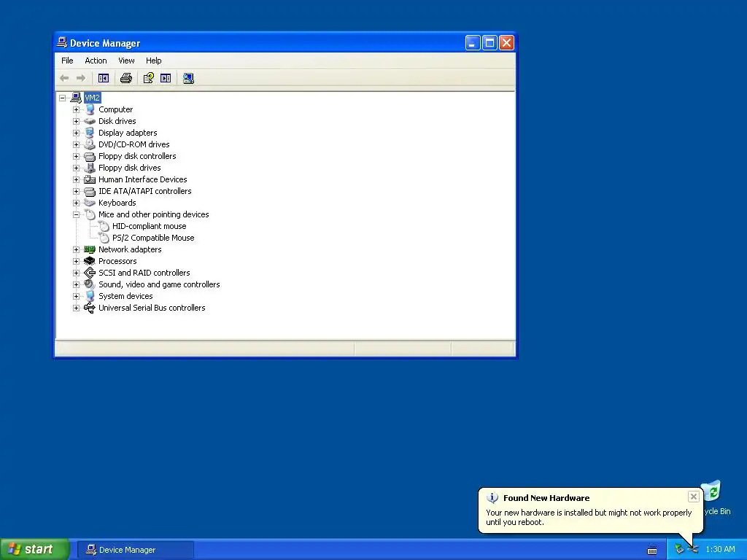Screen dimensions: 747x560
Task: Select the PS/2 Compatible Mouse label
Action: click(x=153, y=238)
